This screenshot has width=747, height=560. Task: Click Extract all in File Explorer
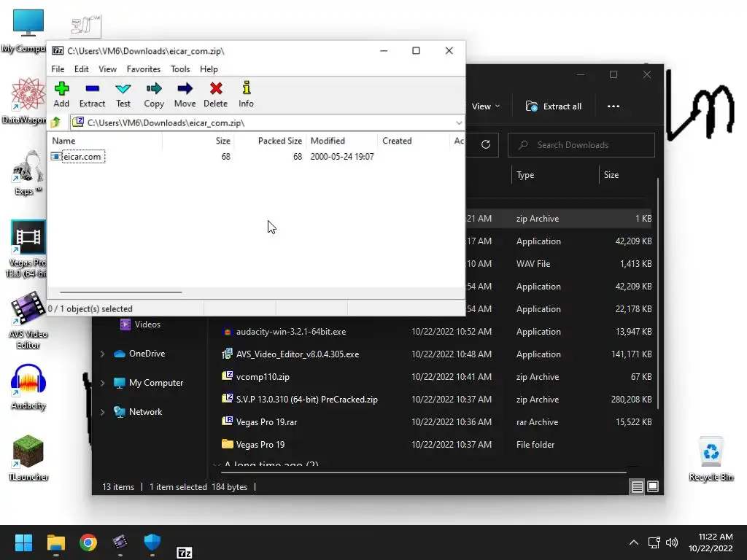(x=554, y=106)
